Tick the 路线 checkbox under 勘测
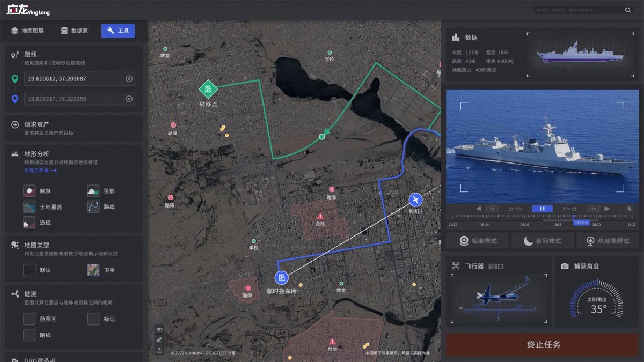 click(x=30, y=335)
